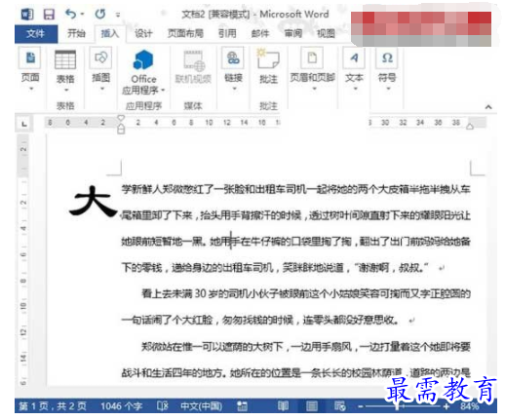Click the Word application icon in title bar
The height and width of the screenshot is (420, 505).
[x=27, y=14]
